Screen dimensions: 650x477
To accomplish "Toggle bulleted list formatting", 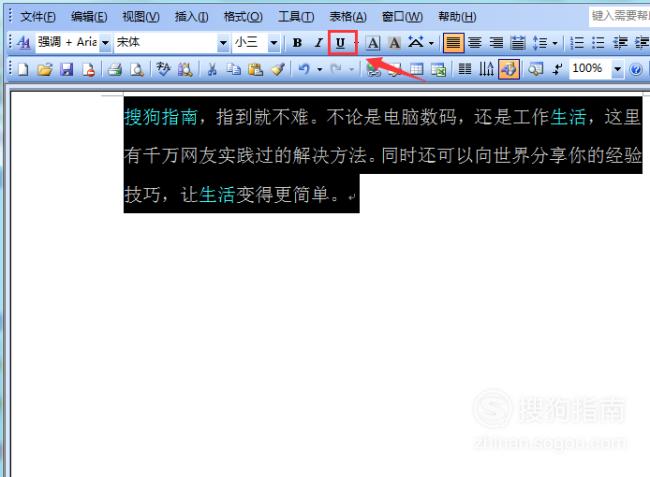I will click(x=598, y=43).
